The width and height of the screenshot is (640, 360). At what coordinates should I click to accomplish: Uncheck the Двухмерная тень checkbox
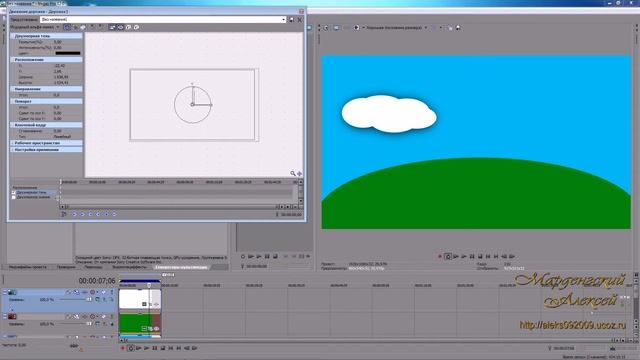click(x=13, y=192)
